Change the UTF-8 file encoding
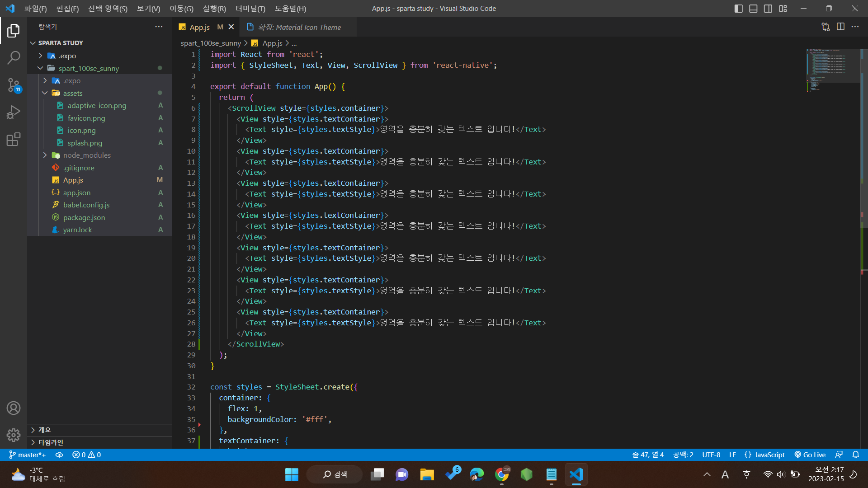 click(x=711, y=455)
